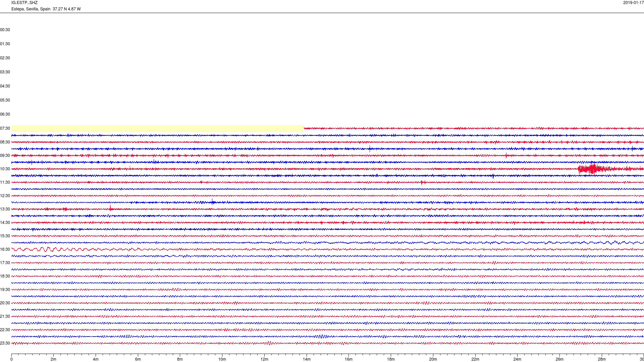Click the 14m tick label on time axis
The width and height of the screenshot is (644, 362).
click(307, 359)
